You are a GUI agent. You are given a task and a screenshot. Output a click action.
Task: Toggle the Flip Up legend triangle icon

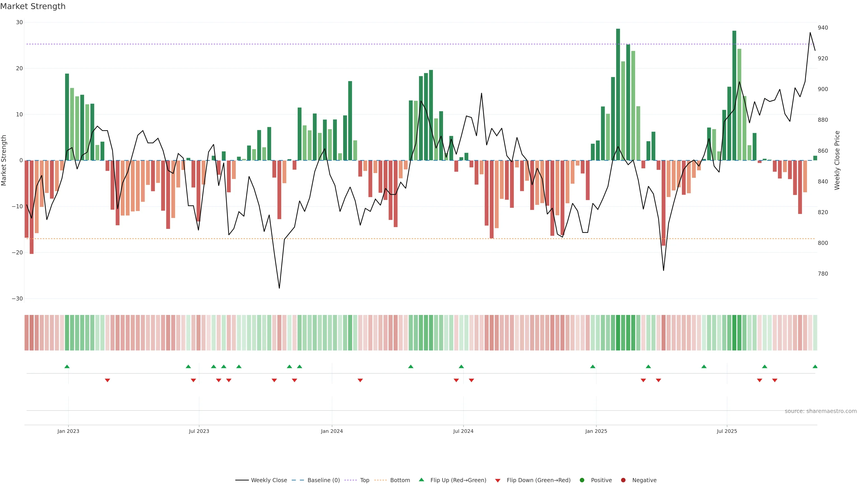coord(421,480)
